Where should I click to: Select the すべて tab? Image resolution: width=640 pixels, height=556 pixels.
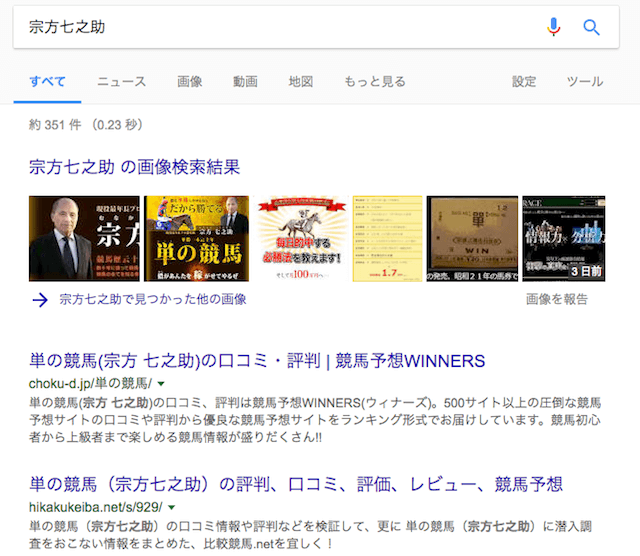pyautogui.click(x=47, y=82)
